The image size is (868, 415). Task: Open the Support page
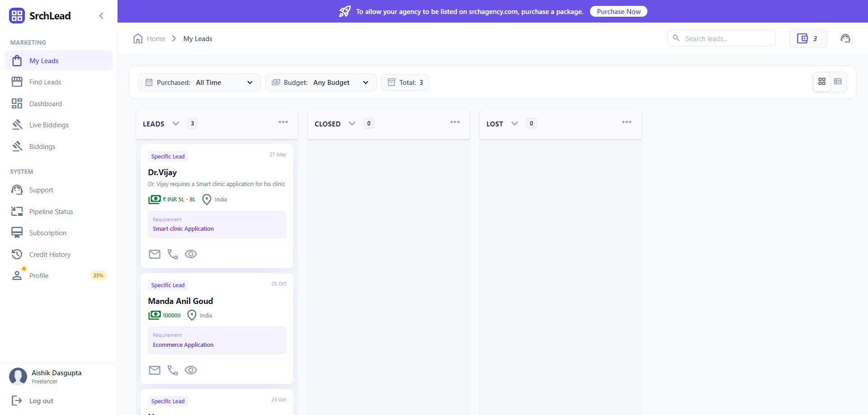[x=59, y=190]
